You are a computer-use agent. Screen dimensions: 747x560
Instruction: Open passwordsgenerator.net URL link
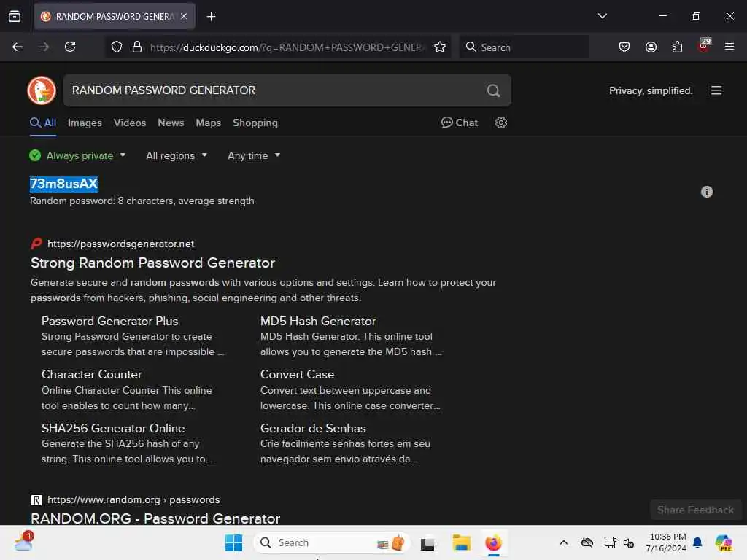pyautogui.click(x=120, y=244)
